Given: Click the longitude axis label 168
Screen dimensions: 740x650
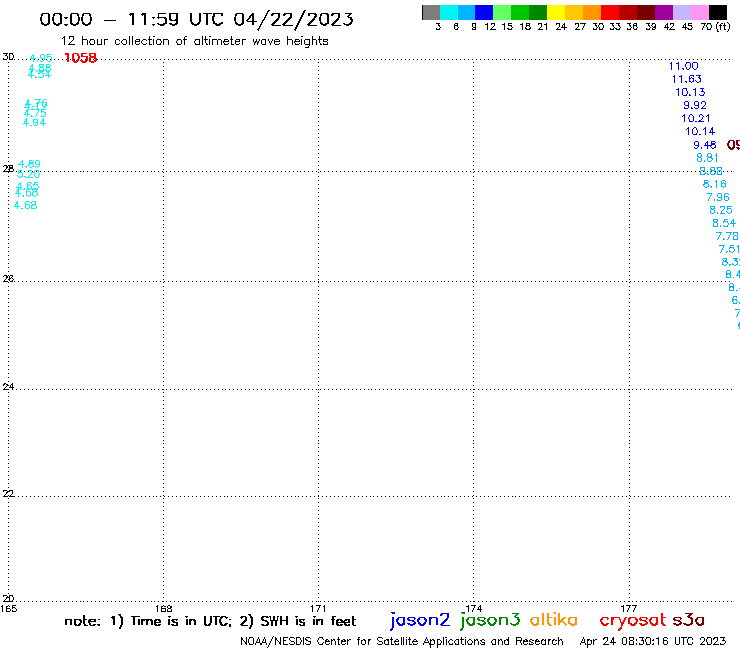Looking at the screenshot, I should click(x=164, y=609).
